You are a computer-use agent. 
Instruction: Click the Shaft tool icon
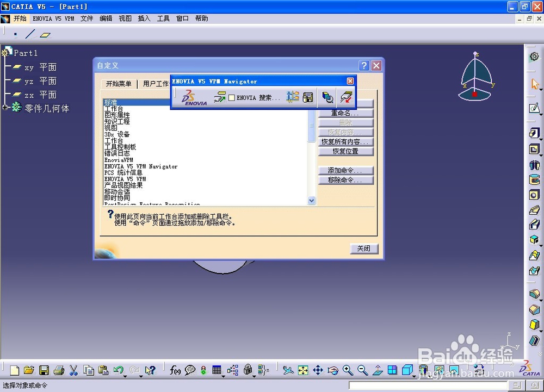(534, 165)
